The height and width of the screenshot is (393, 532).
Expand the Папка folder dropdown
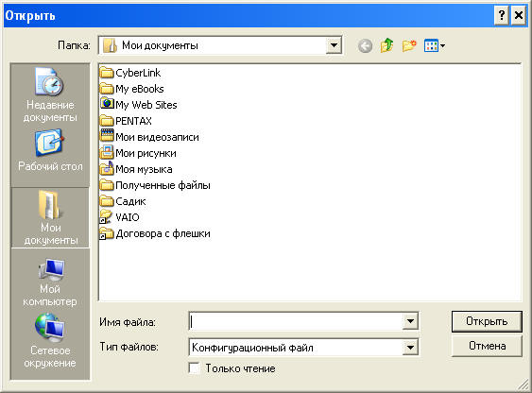pos(334,45)
